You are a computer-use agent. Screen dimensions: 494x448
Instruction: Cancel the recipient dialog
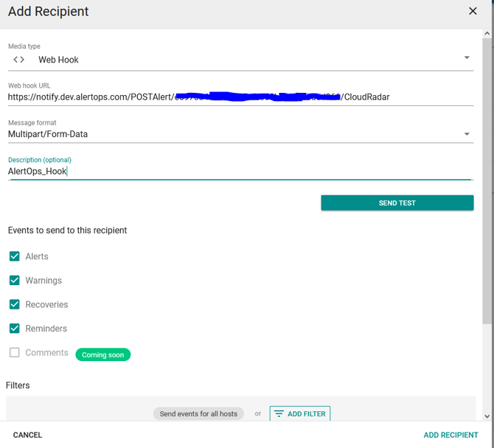[x=28, y=435]
